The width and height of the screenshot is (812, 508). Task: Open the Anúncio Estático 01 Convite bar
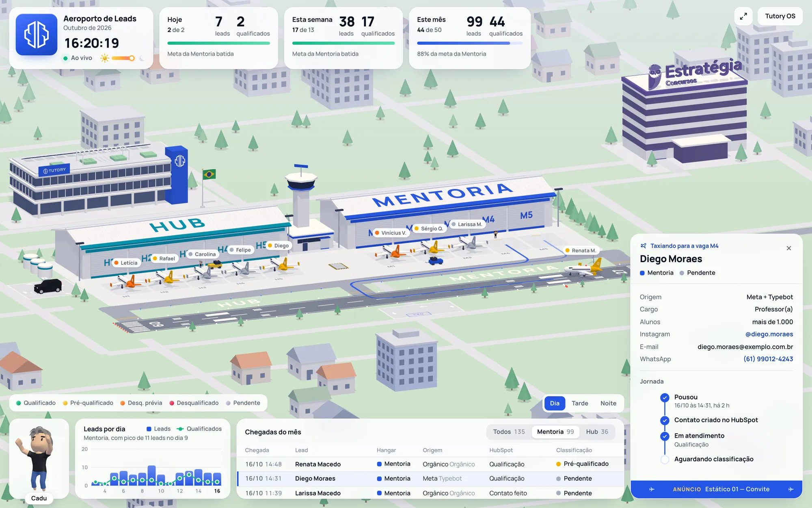tap(717, 489)
